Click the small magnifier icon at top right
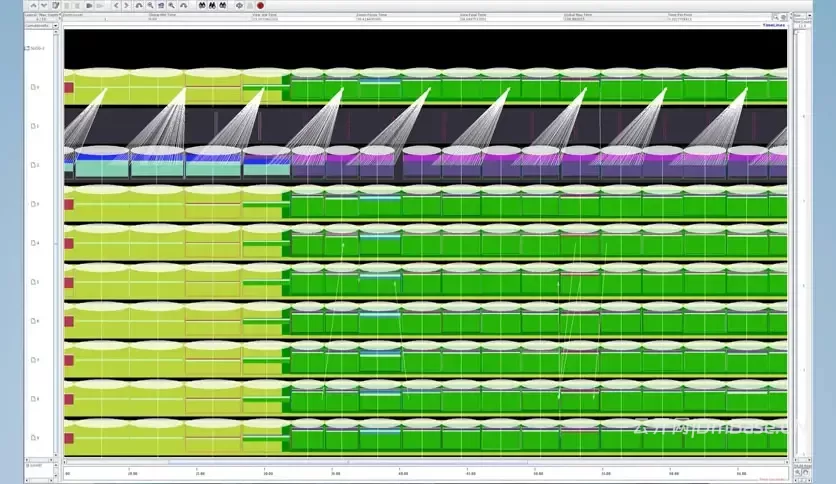836x484 pixels. [775, 18]
